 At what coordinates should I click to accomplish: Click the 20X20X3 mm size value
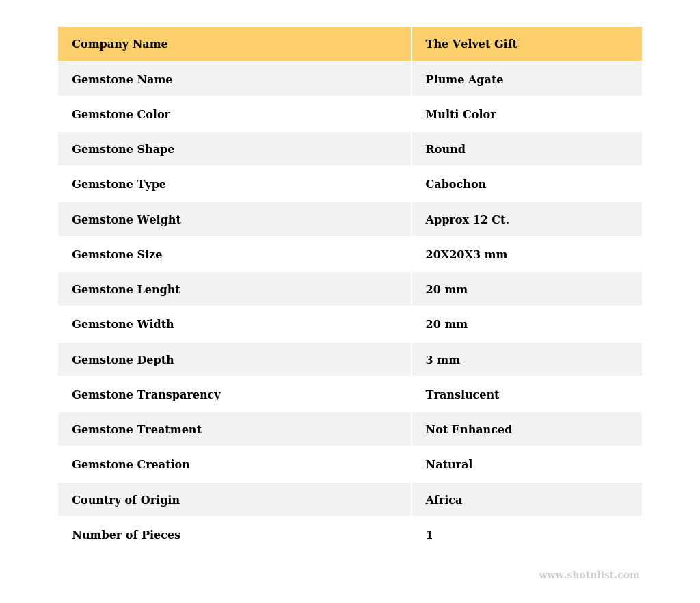466,255
